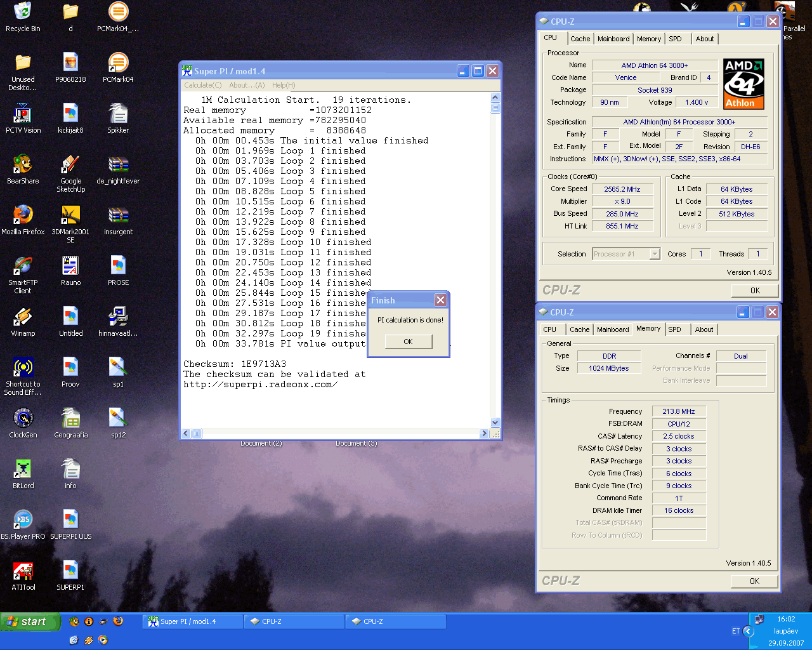The width and height of the screenshot is (812, 650).
Task: Launch Windows Media Player from quick launch
Action: (103, 640)
